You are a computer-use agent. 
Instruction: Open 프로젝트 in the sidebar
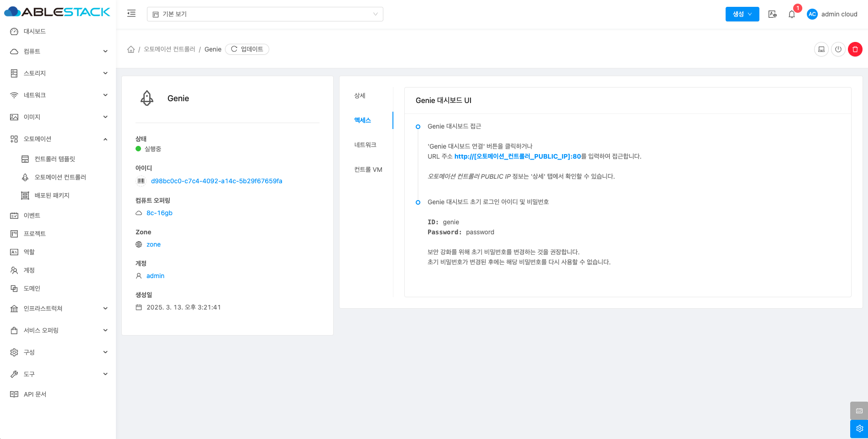point(58,234)
